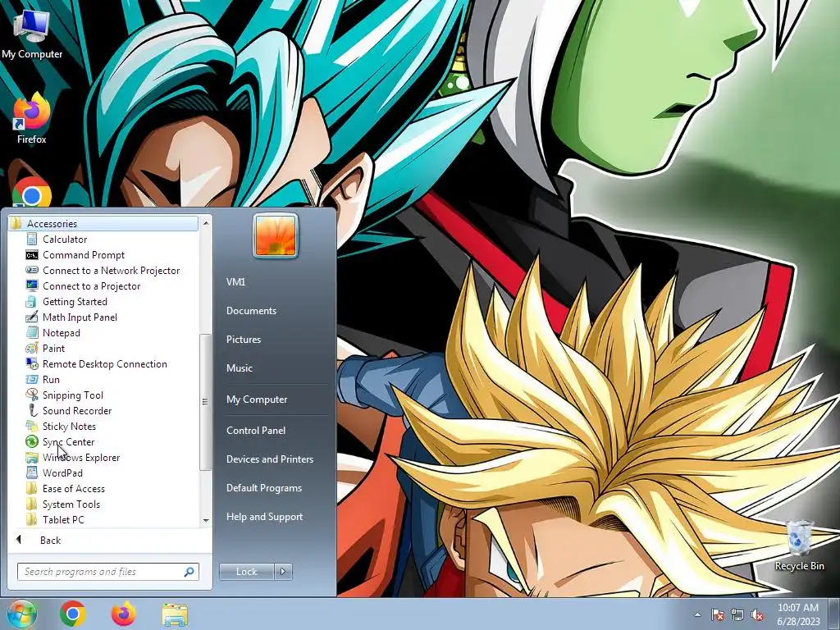Open Windows Explorer from the taskbar
The width and height of the screenshot is (840, 630).
(175, 614)
